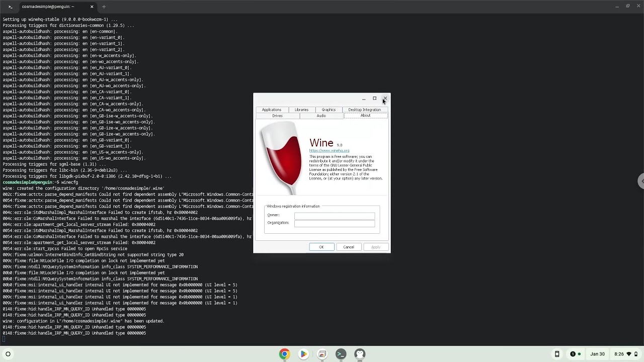Add a new terminal tab
This screenshot has height=362, width=644.
point(104,7)
